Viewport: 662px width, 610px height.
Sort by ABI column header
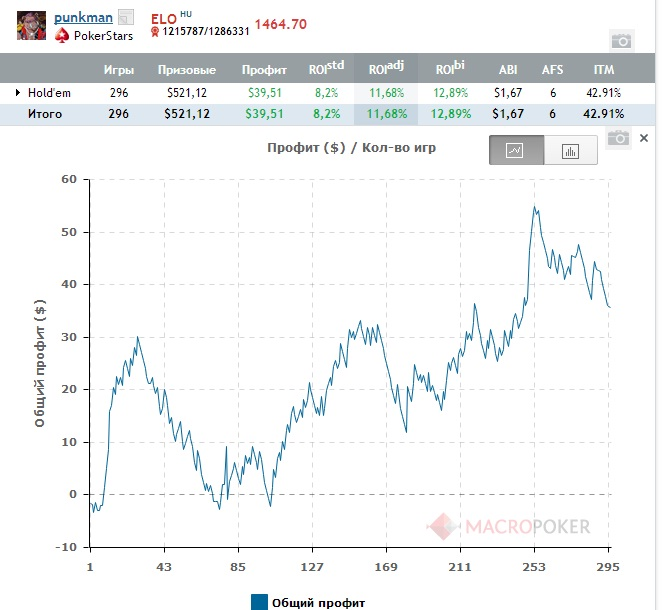point(508,70)
